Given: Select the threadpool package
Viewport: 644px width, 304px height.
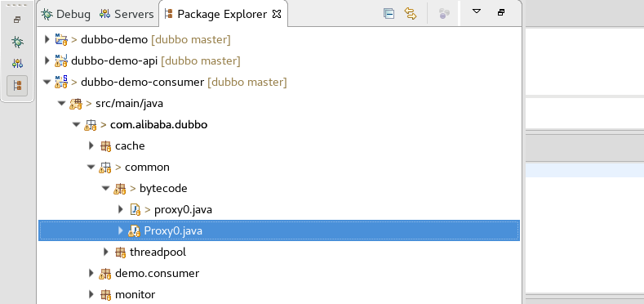Looking at the screenshot, I should (158, 252).
